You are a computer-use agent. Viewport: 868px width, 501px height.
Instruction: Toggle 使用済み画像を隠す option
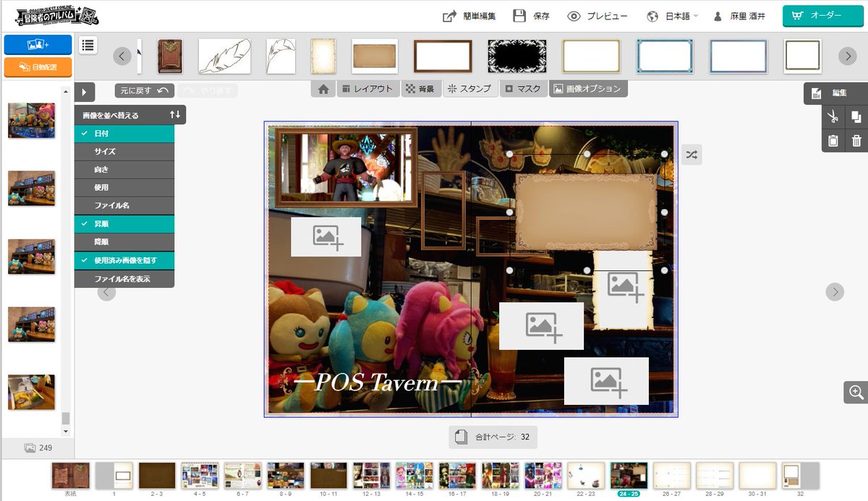(124, 260)
